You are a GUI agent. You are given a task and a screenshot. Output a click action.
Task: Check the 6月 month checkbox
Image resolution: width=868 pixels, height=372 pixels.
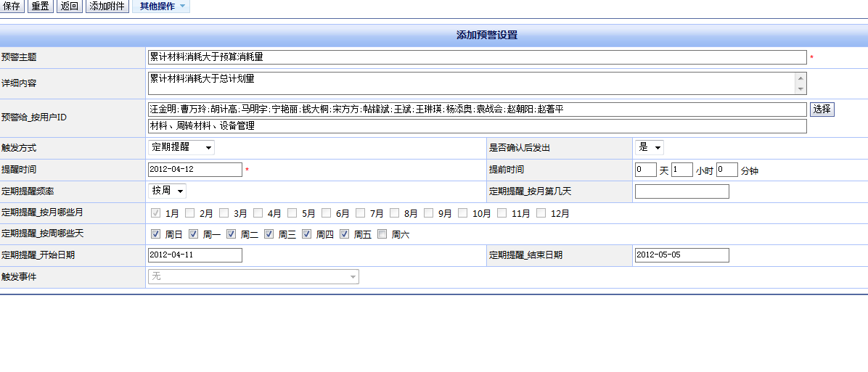point(327,213)
